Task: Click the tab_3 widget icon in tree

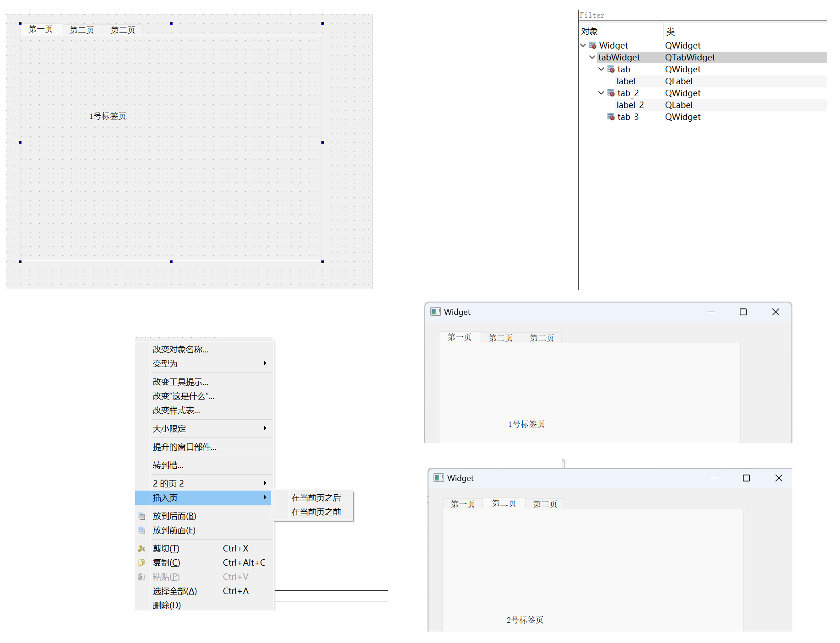Action: point(611,117)
